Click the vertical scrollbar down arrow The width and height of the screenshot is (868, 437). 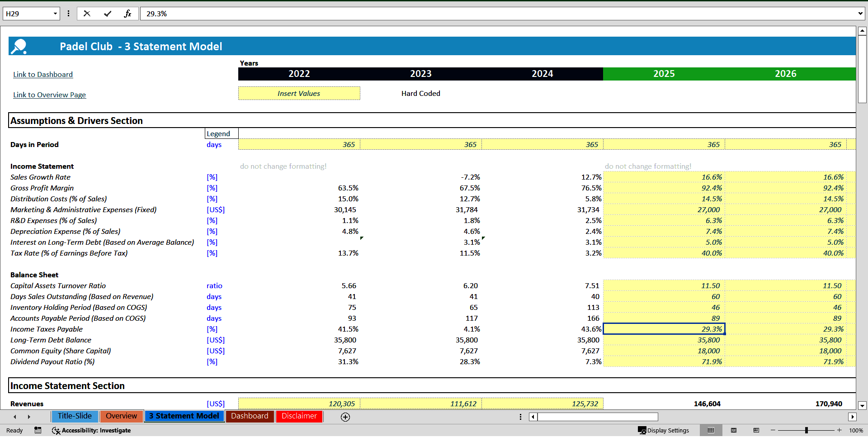tap(862, 406)
